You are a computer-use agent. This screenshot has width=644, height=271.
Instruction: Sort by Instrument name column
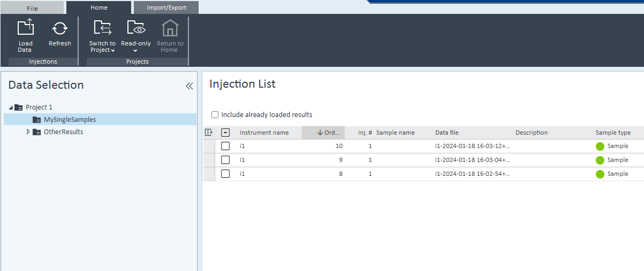click(x=264, y=133)
